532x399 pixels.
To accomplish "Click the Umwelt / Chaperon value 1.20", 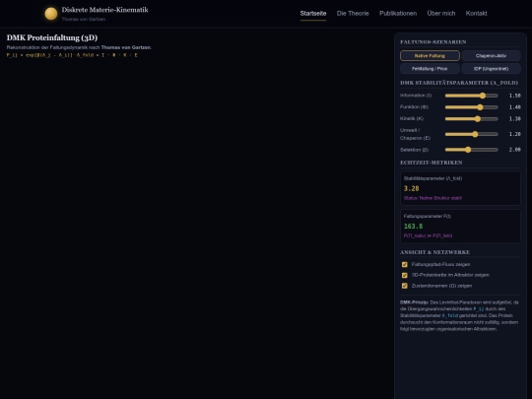I will point(514,134).
